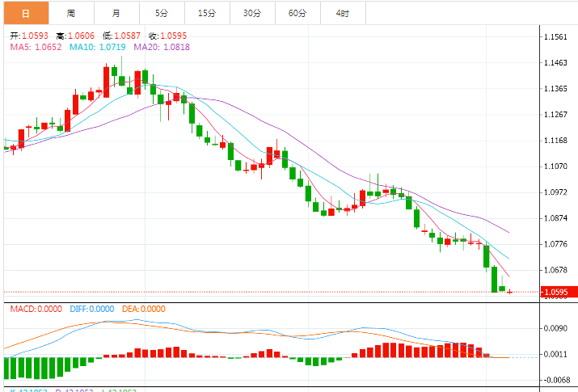Image resolution: width=578 pixels, height=392 pixels.
Task: Click the MA20: 1.0818 label
Action: click(162, 47)
